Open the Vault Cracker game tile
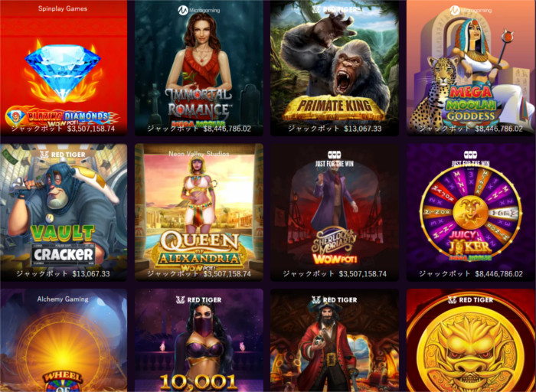The height and width of the screenshot is (392, 536). 64,212
